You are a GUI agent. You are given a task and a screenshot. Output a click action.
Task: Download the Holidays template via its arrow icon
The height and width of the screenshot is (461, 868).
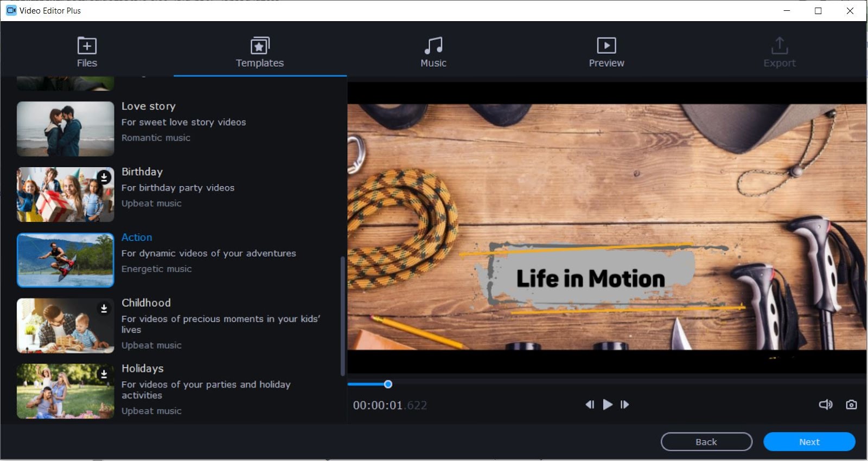click(104, 374)
